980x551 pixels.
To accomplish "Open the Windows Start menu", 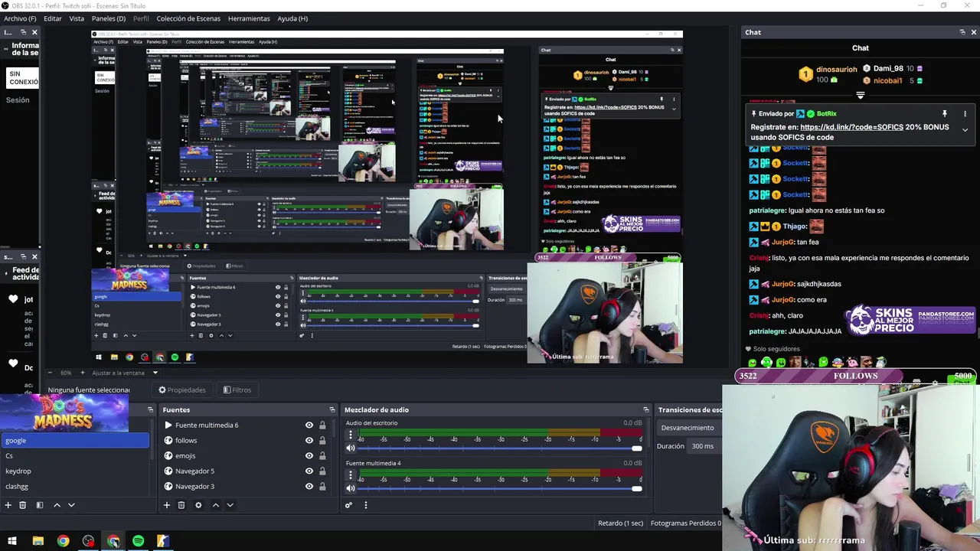I will 12,541.
